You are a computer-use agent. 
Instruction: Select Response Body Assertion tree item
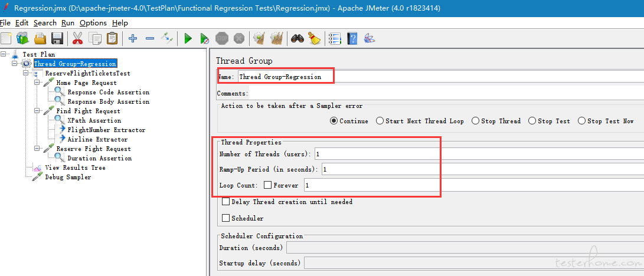point(109,101)
